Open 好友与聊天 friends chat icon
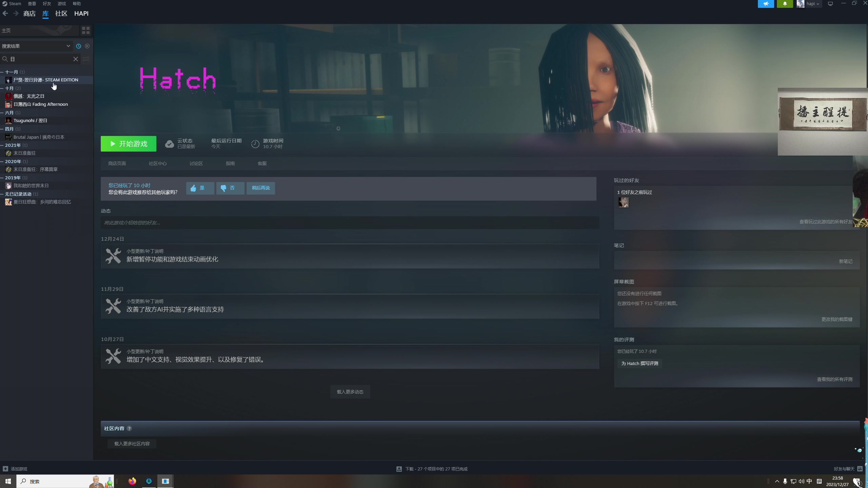Viewport: 868px width, 488px height. point(860,469)
